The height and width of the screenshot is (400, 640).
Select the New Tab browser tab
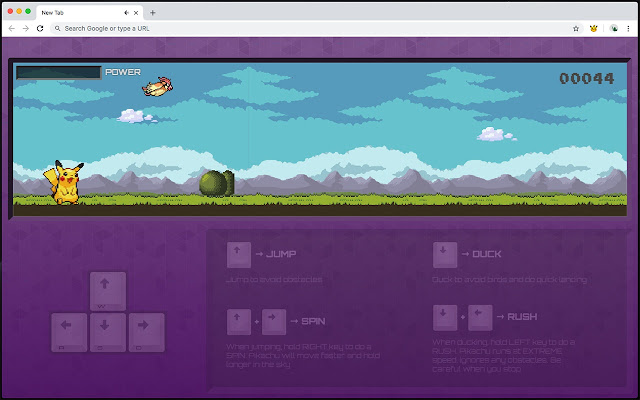pos(89,13)
